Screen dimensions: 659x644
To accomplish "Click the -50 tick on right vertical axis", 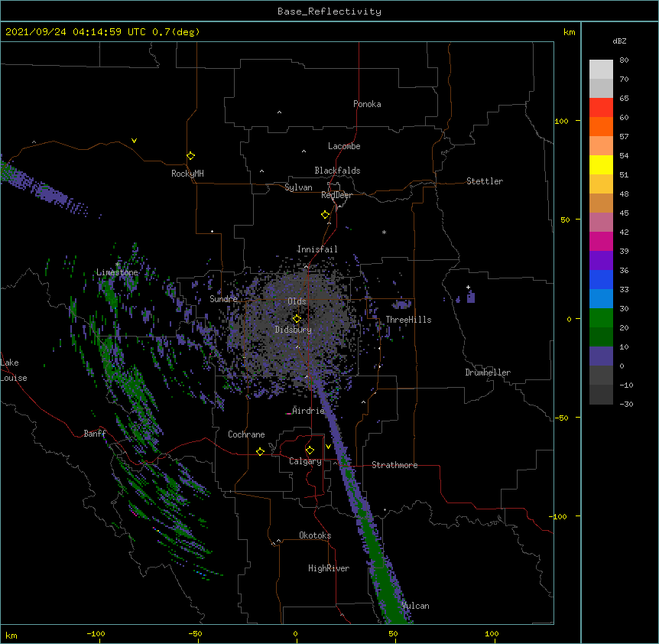I will pos(561,418).
